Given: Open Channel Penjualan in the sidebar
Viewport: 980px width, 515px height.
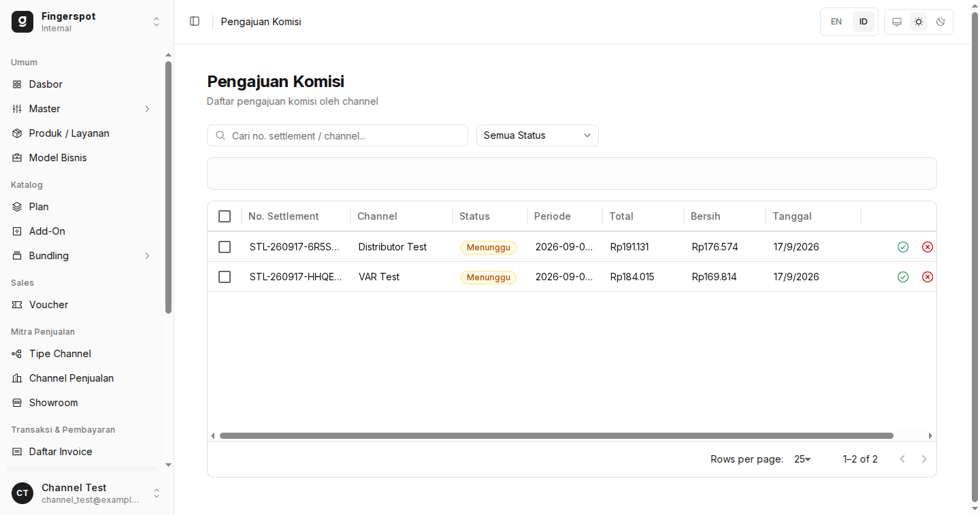Looking at the screenshot, I should click(x=82, y=378).
